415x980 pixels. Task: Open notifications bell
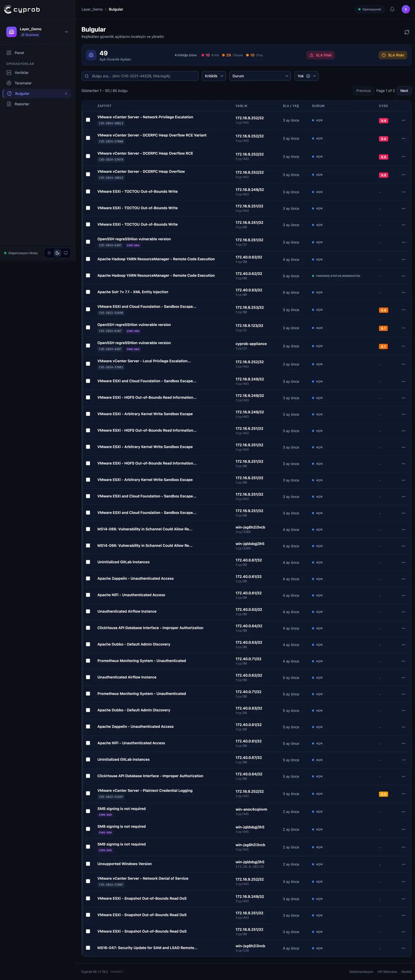[x=392, y=9]
